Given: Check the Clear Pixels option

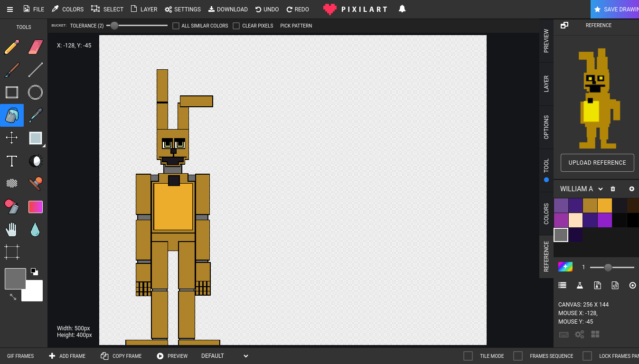Looking at the screenshot, I should pos(236,26).
